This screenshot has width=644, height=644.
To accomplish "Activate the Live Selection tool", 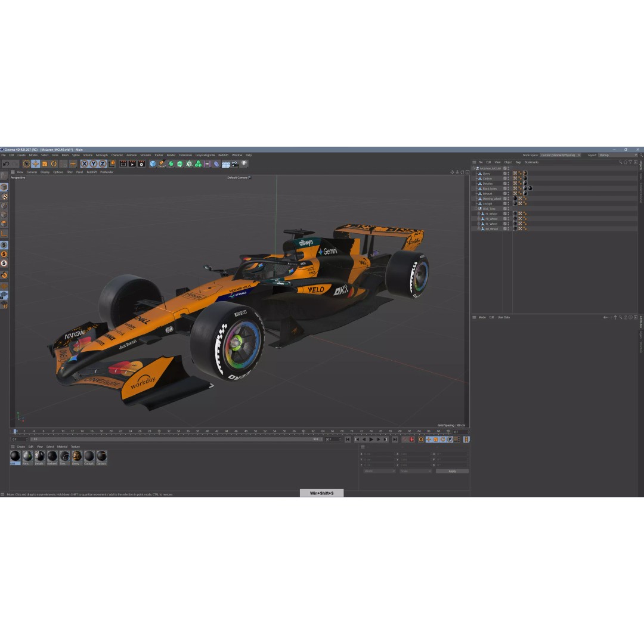I will coord(26,164).
